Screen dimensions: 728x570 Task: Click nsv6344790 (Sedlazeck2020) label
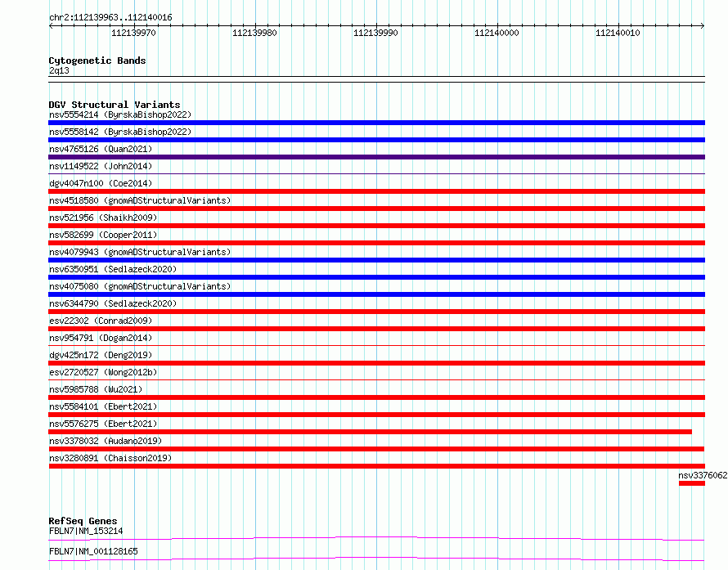tap(113, 303)
